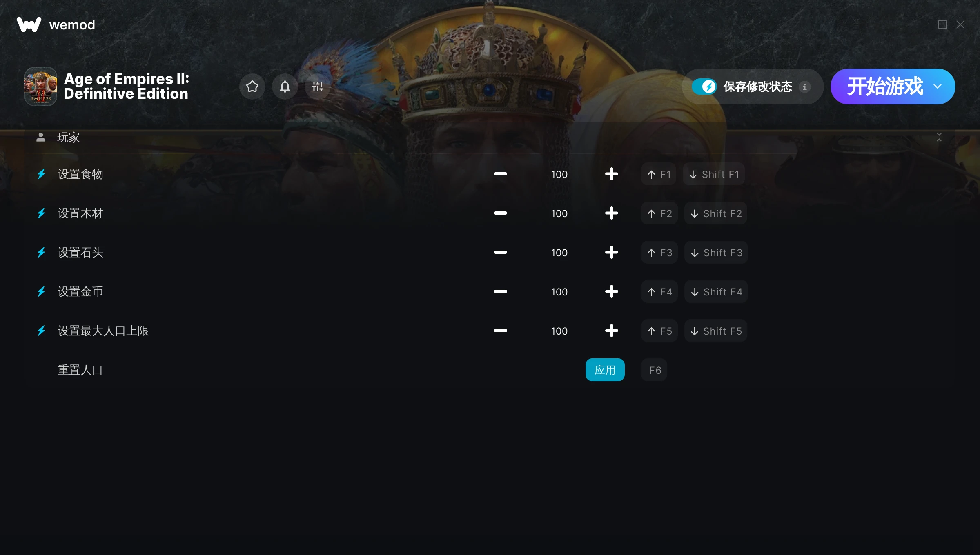Open dropdown arrow on 开始游戏 button
Viewport: 980px width, 555px height.
938,87
